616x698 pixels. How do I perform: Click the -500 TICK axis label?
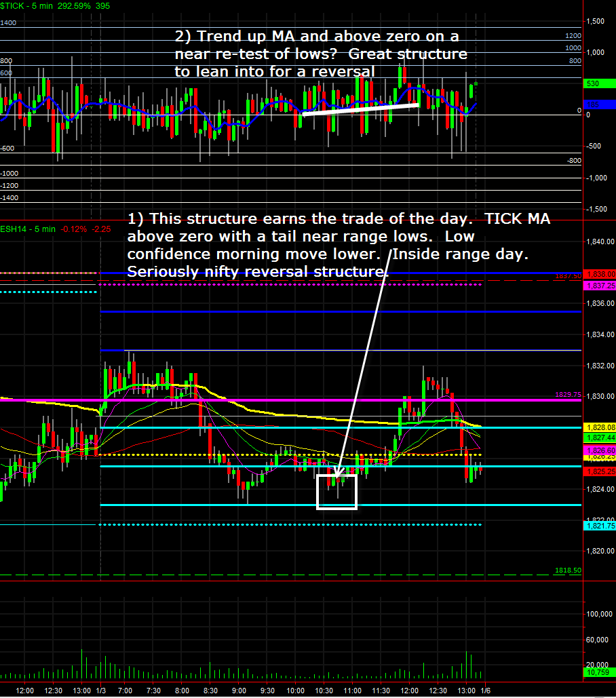point(594,146)
